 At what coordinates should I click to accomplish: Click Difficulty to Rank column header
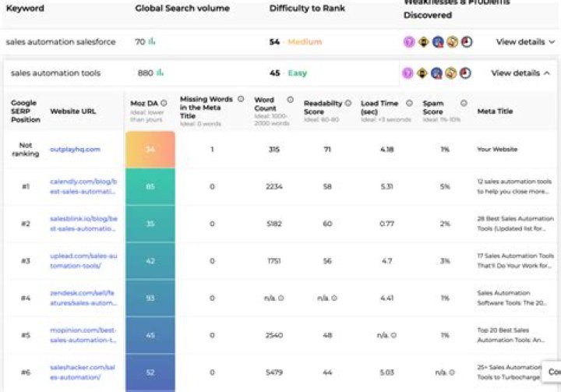tap(307, 9)
